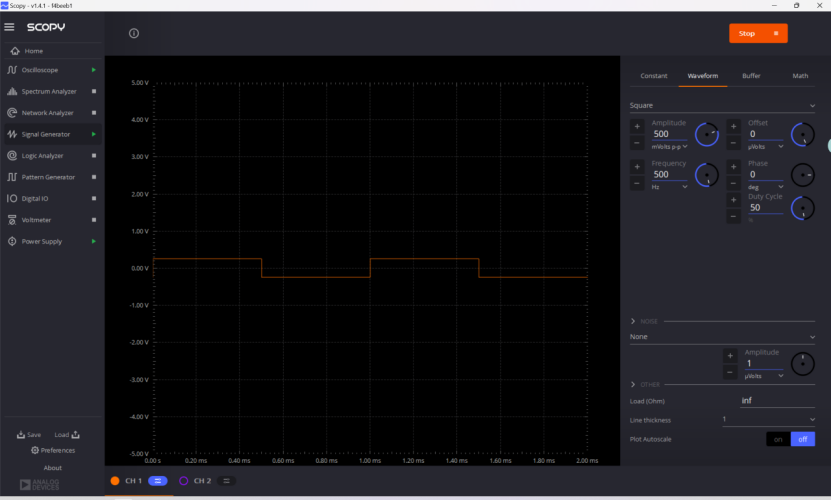Click the Duty Cycle value field

click(x=765, y=208)
